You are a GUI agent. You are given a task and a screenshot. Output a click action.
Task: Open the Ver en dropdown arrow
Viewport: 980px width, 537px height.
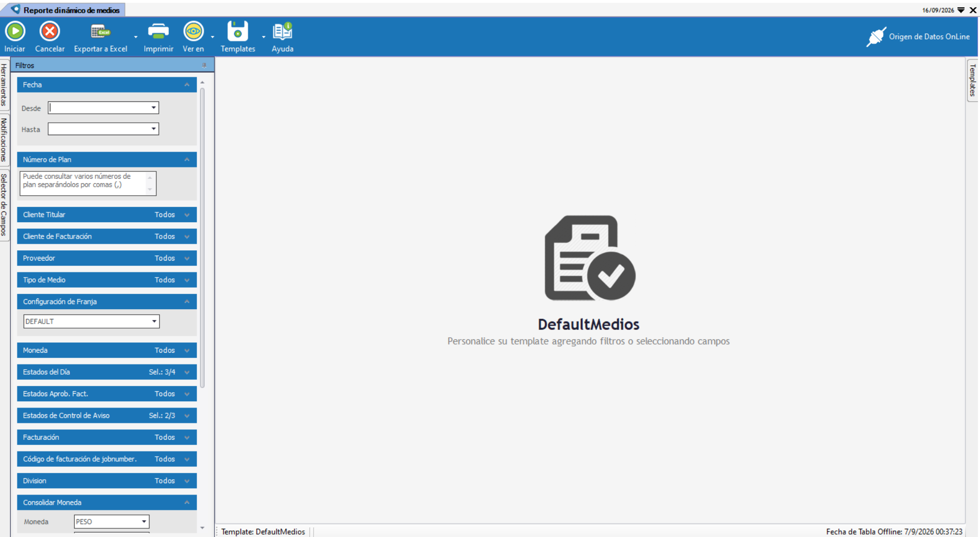(212, 37)
